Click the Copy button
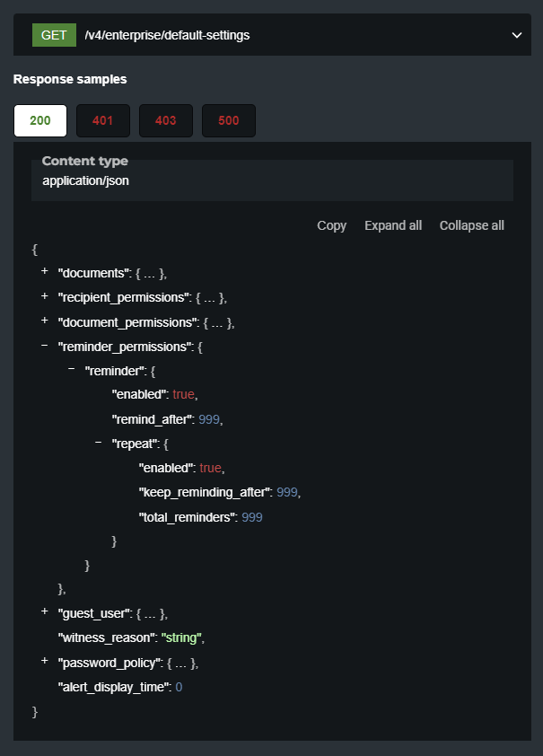Screen dimensions: 543x756 pos(331,225)
